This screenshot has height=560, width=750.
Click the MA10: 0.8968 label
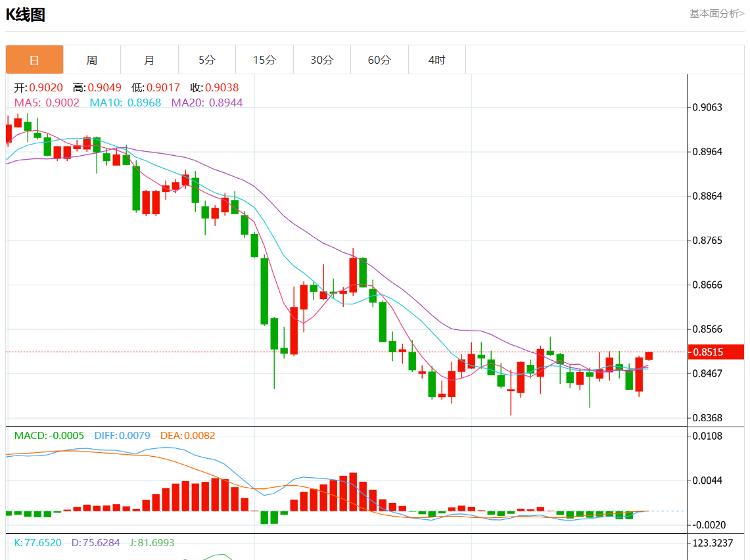pyautogui.click(x=126, y=103)
